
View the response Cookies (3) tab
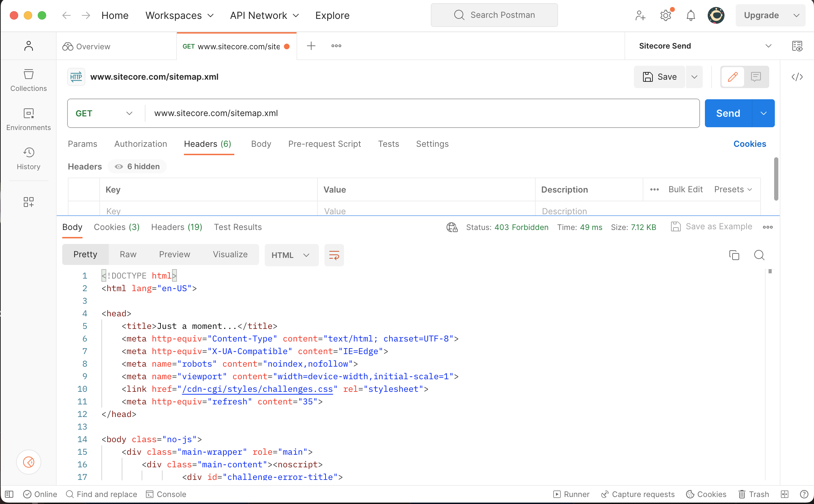click(x=117, y=227)
